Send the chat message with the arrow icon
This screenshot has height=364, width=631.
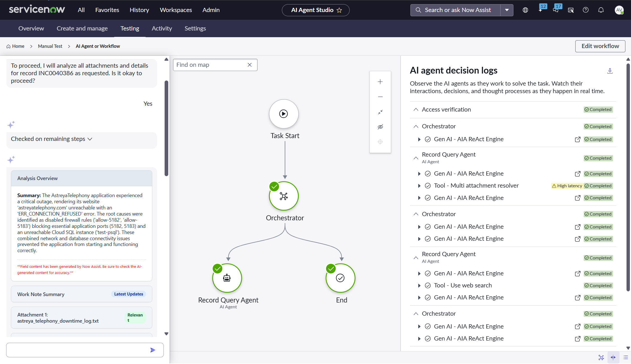pyautogui.click(x=153, y=350)
